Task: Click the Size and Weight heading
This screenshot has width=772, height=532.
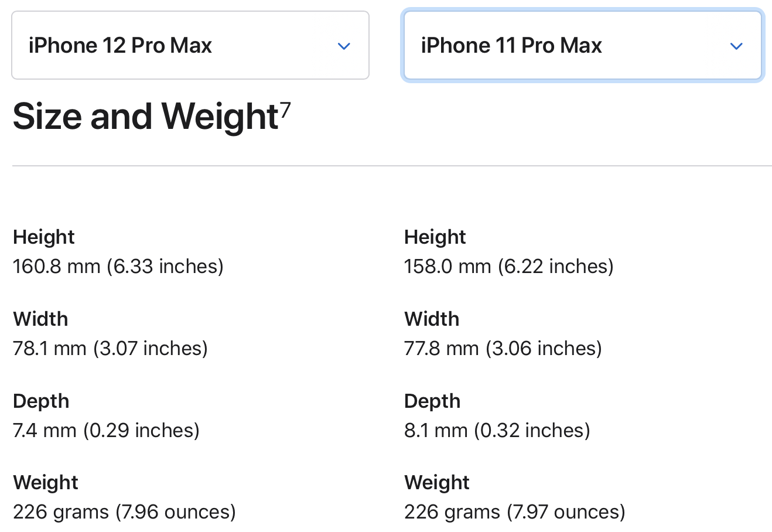Action: pos(145,116)
